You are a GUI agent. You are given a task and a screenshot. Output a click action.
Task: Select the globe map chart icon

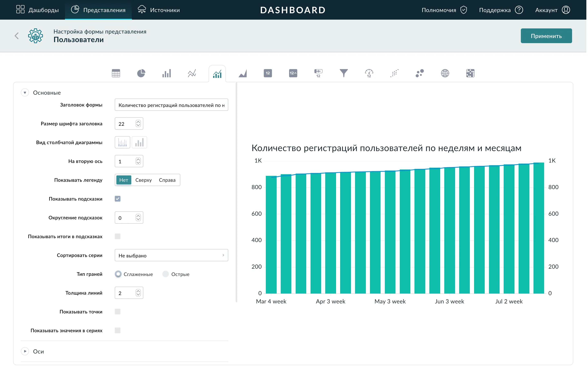[445, 73]
